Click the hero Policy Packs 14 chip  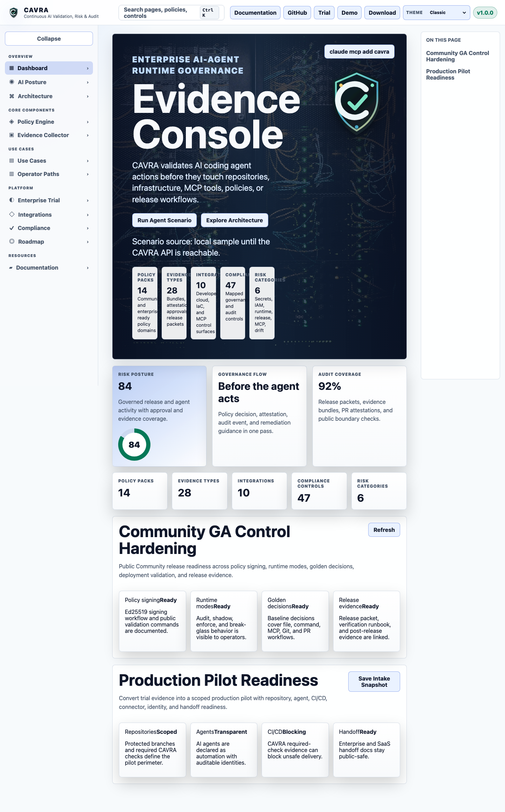(145, 303)
